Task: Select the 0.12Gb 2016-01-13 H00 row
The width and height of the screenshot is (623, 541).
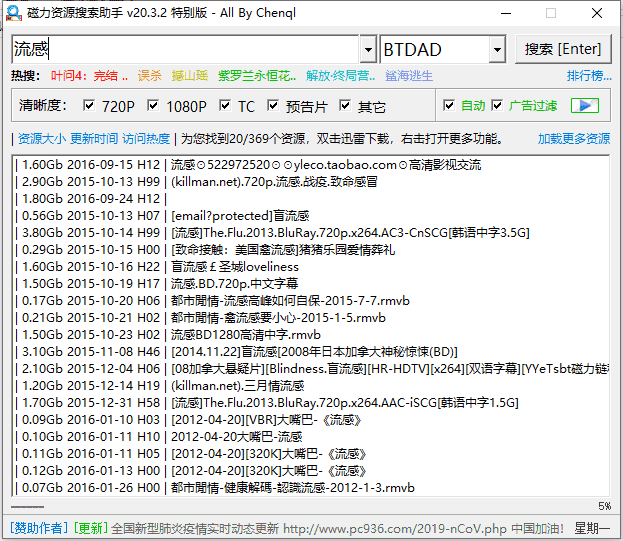Action: click(311, 471)
